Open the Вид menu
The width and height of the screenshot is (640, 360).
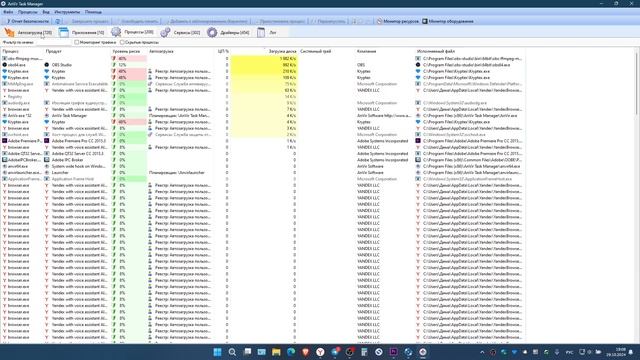point(46,12)
